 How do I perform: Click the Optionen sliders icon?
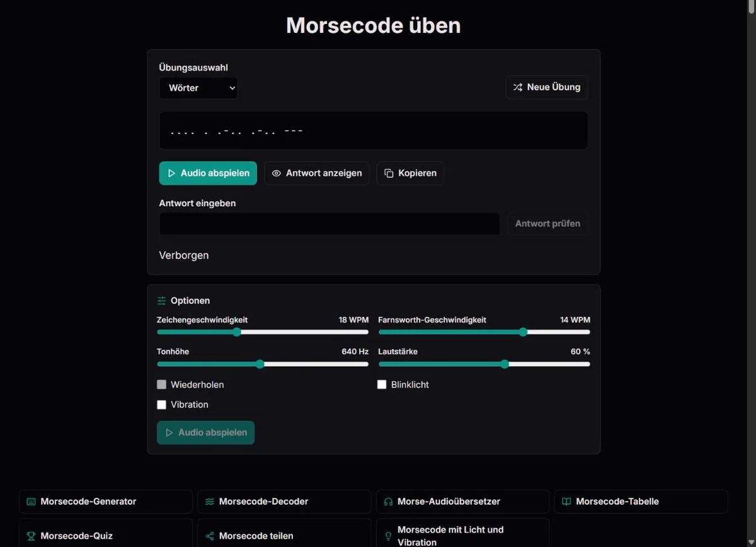pos(162,301)
